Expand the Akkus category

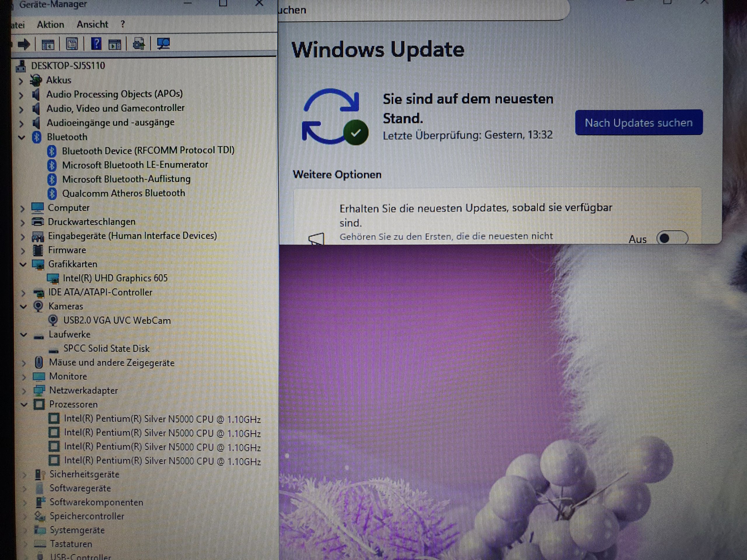coord(21,81)
